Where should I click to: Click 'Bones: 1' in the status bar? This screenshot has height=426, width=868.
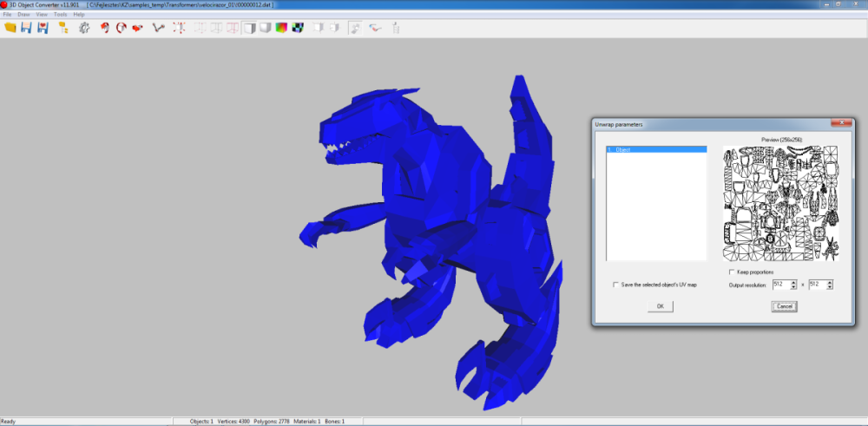(x=334, y=422)
